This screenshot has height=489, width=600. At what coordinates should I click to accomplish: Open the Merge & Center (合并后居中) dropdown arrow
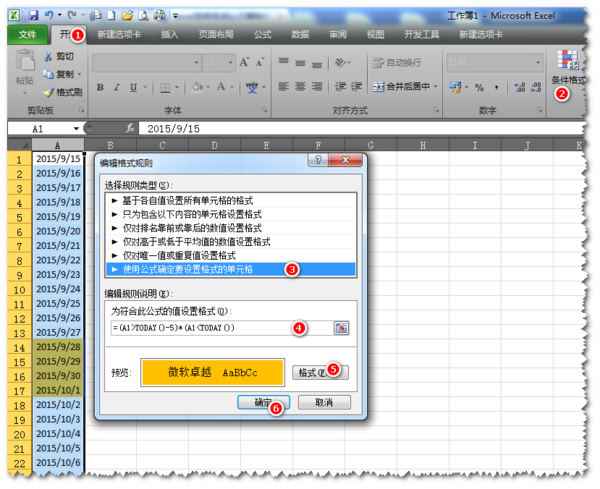click(x=438, y=87)
